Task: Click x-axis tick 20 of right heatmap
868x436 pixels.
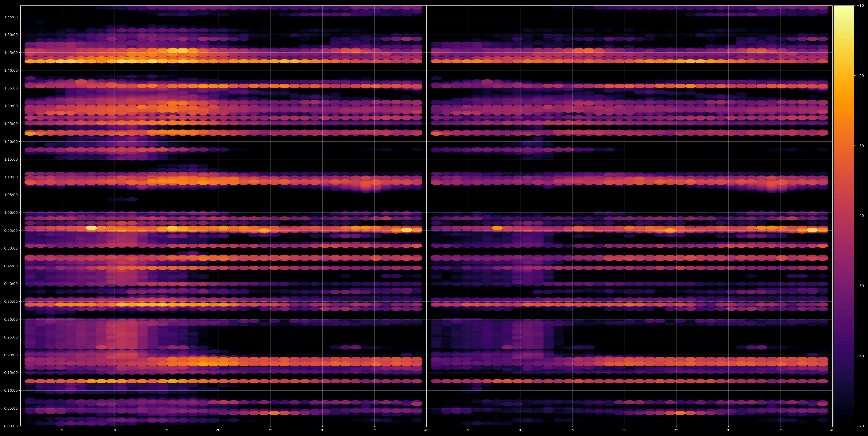Action: point(624,430)
